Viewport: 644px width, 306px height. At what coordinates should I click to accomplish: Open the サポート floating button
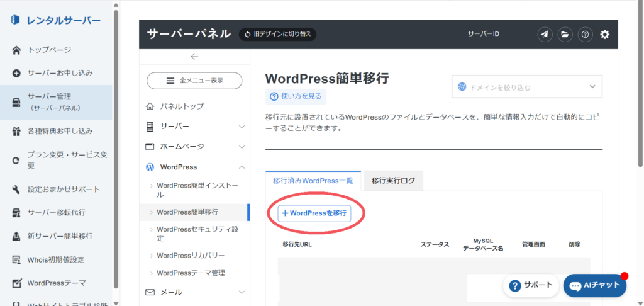pyautogui.click(x=531, y=285)
